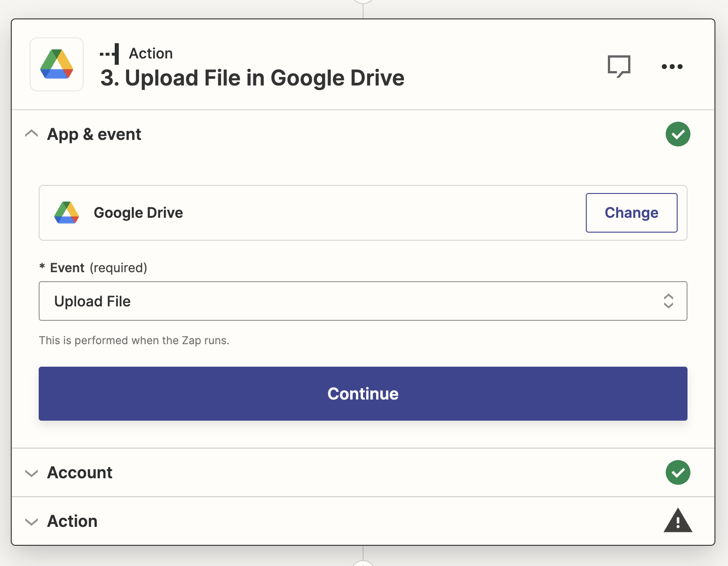Open the comment bubble for this step
Viewport: 728px width, 566px height.
pyautogui.click(x=619, y=66)
